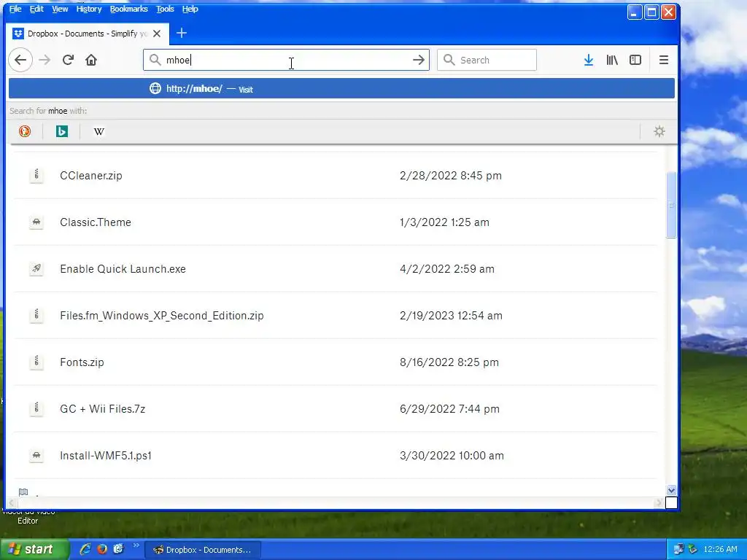Viewport: 747px width, 560px height.
Task: Go back to previous page
Action: coord(20,60)
